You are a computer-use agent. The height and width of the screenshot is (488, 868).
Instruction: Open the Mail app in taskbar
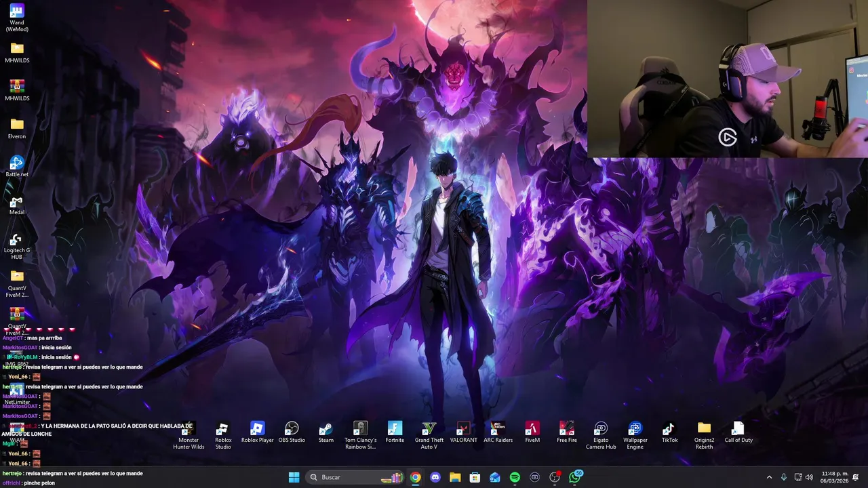pyautogui.click(x=495, y=477)
